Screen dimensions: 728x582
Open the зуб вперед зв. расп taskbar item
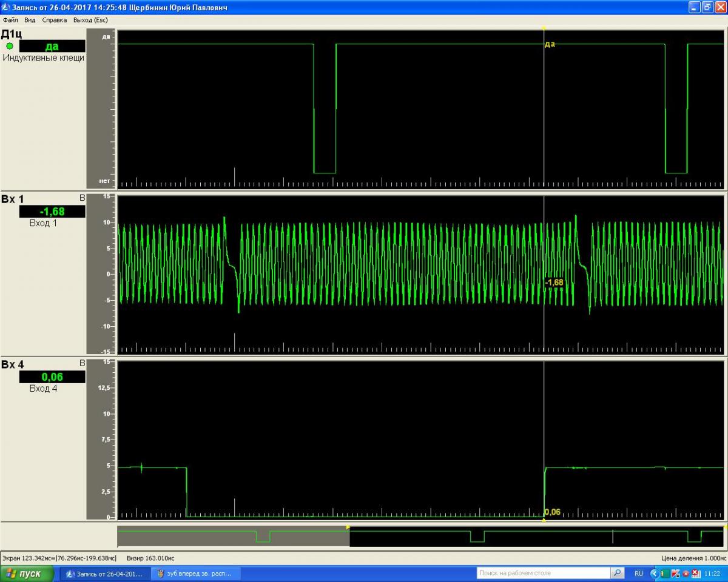pos(195,574)
